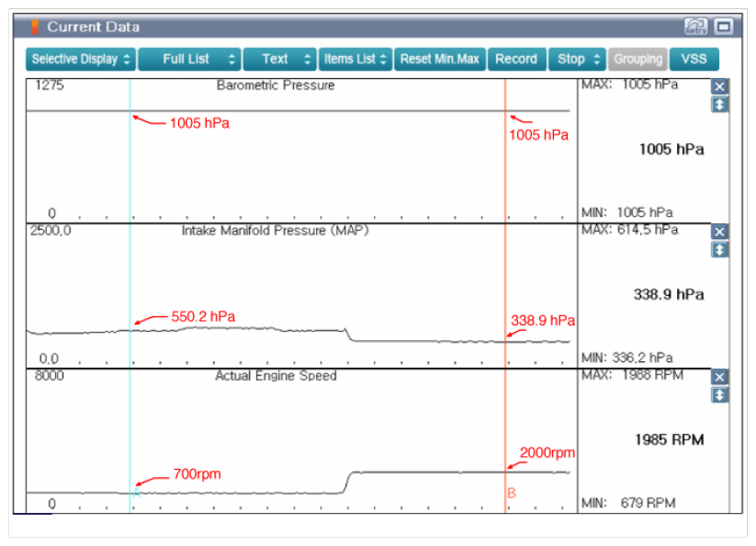Click the resize arrow icon for Engine Speed

point(720,395)
